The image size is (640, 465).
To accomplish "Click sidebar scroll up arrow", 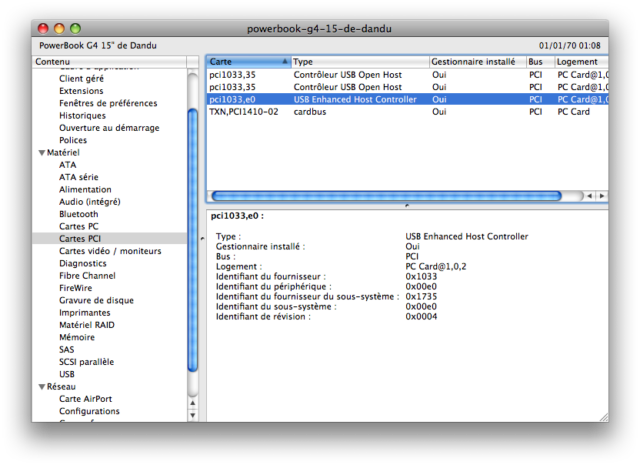I will click(x=193, y=403).
